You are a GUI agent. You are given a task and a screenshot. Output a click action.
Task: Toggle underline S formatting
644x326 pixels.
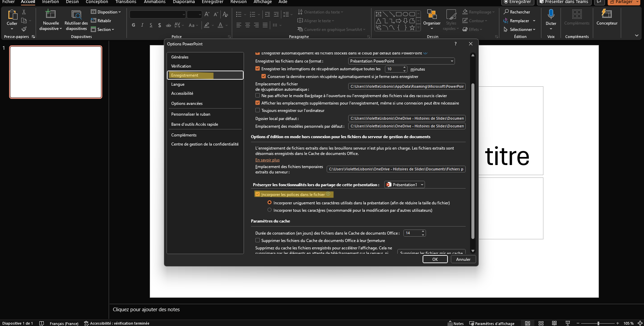pyautogui.click(x=151, y=25)
